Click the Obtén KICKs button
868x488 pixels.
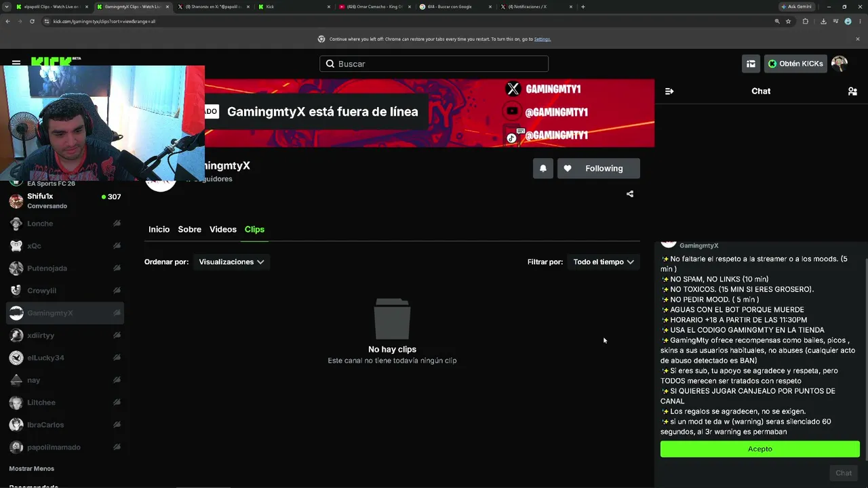tap(795, 64)
